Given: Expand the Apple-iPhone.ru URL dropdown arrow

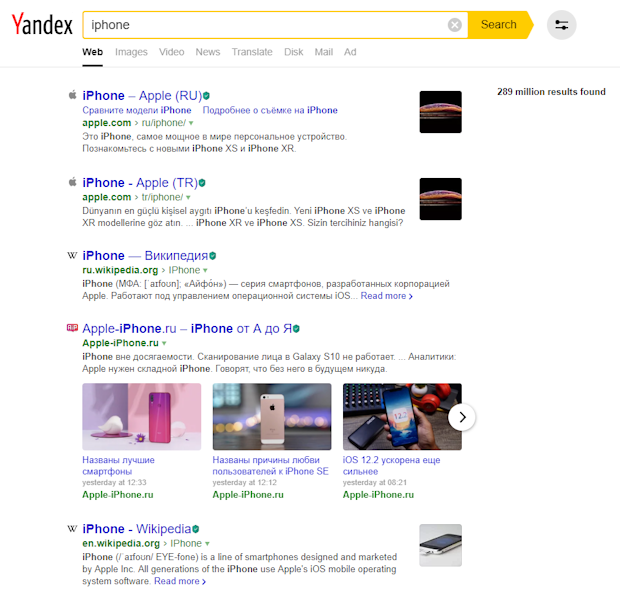Looking at the screenshot, I should 164,343.
